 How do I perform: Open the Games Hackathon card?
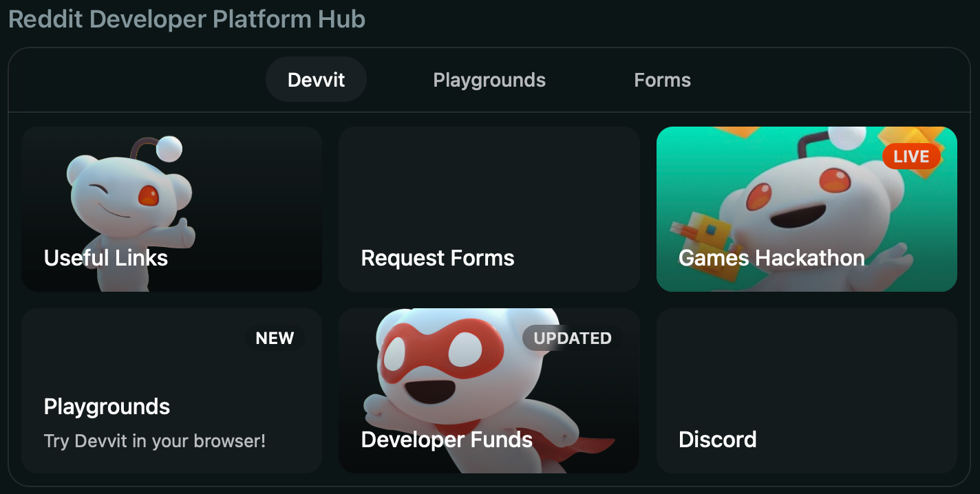(807, 209)
